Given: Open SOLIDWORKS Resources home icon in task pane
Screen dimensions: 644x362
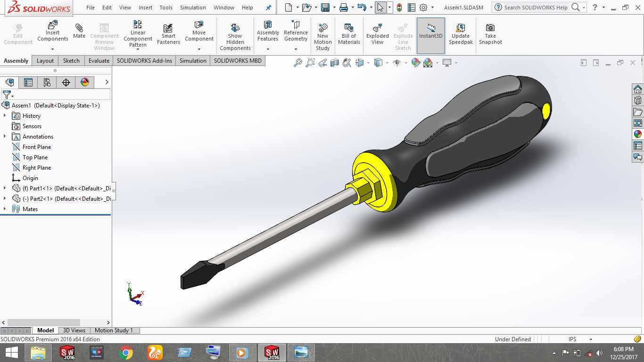Looking at the screenshot, I should click(x=638, y=90).
